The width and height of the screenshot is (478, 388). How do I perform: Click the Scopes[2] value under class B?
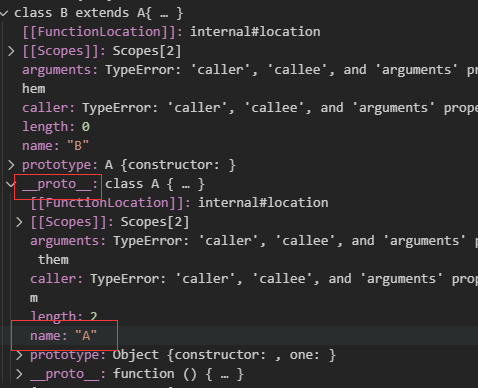click(x=147, y=51)
